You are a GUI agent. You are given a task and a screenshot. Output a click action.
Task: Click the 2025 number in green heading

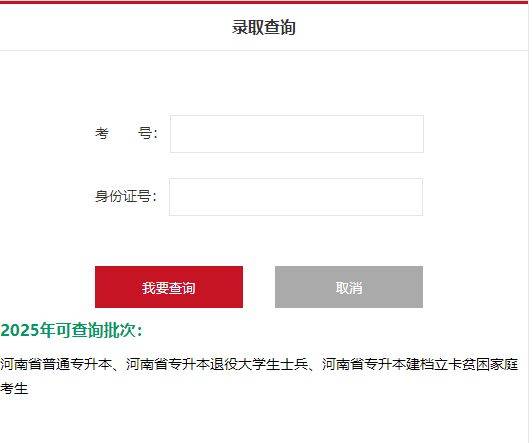(20, 330)
